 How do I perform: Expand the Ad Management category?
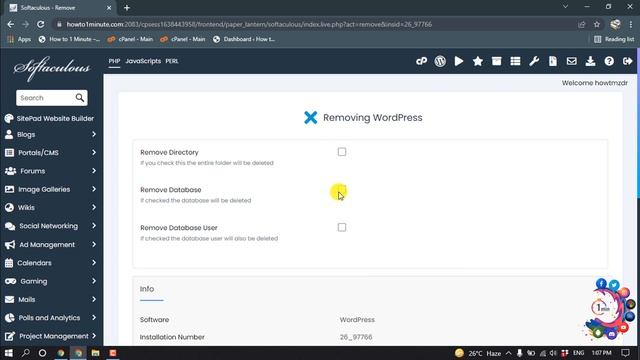pyautogui.click(x=51, y=244)
